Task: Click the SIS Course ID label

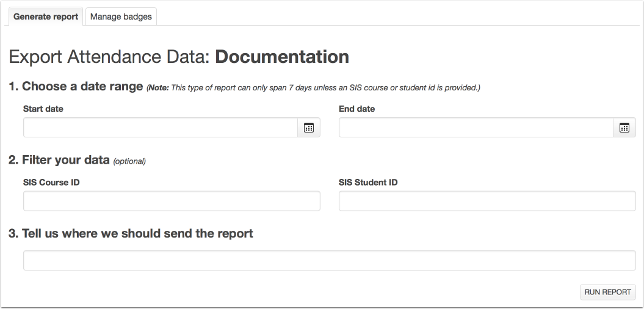Action: coord(51,183)
